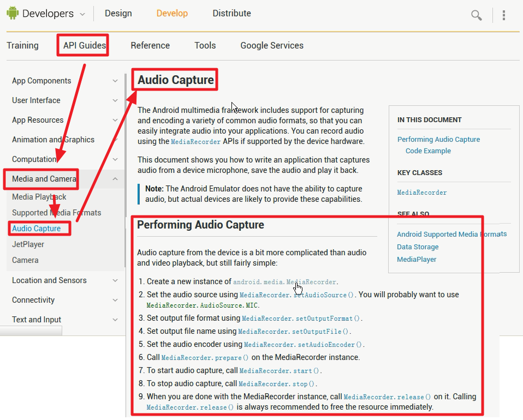Jump to the Code Example link

[428, 151]
